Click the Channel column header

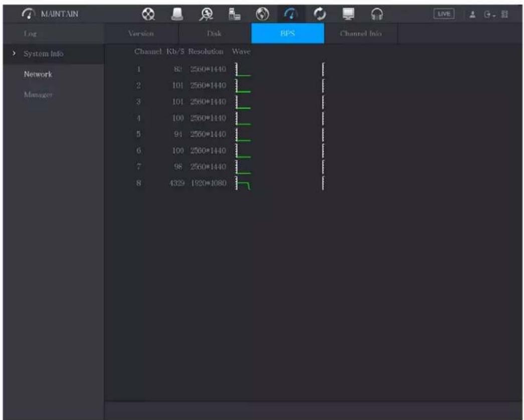click(148, 52)
